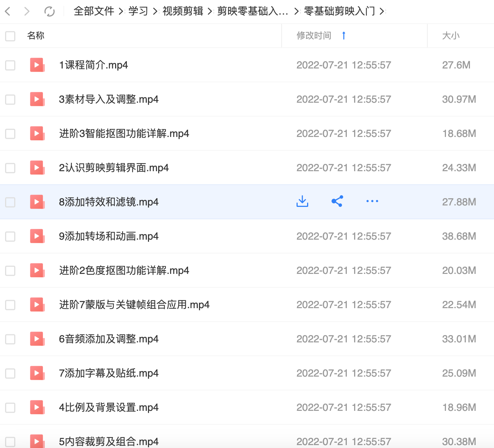494x448 pixels.
Task: Click modified time of 2认识剪映剪辑界面.mp4
Action: tap(344, 168)
